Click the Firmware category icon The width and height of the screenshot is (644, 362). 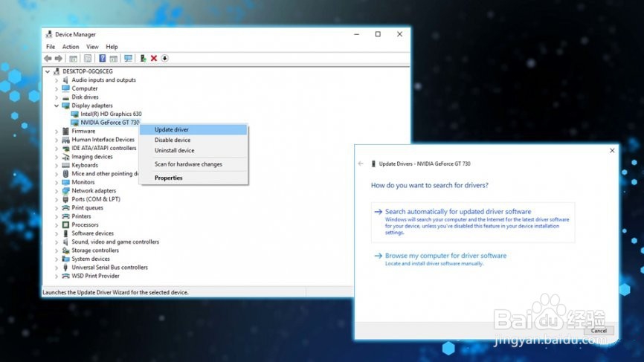point(65,131)
